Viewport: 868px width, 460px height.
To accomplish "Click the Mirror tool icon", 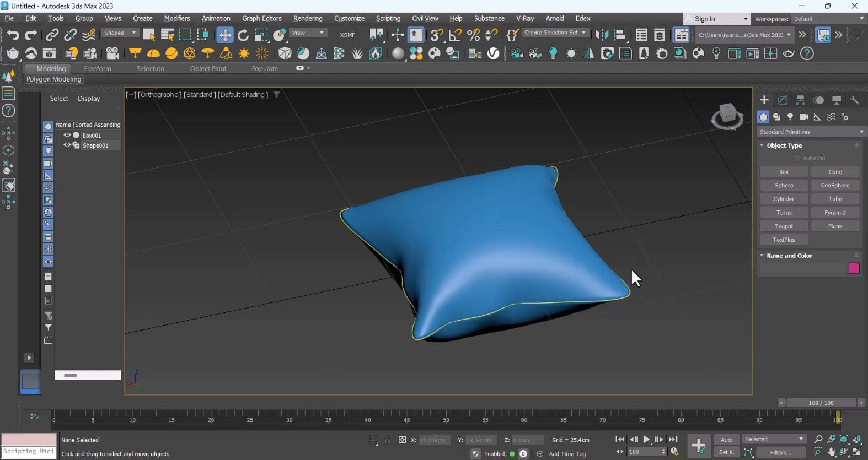I will pos(602,35).
